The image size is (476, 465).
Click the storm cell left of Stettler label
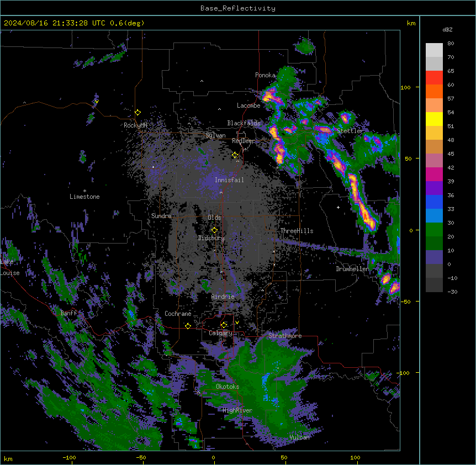(x=324, y=130)
